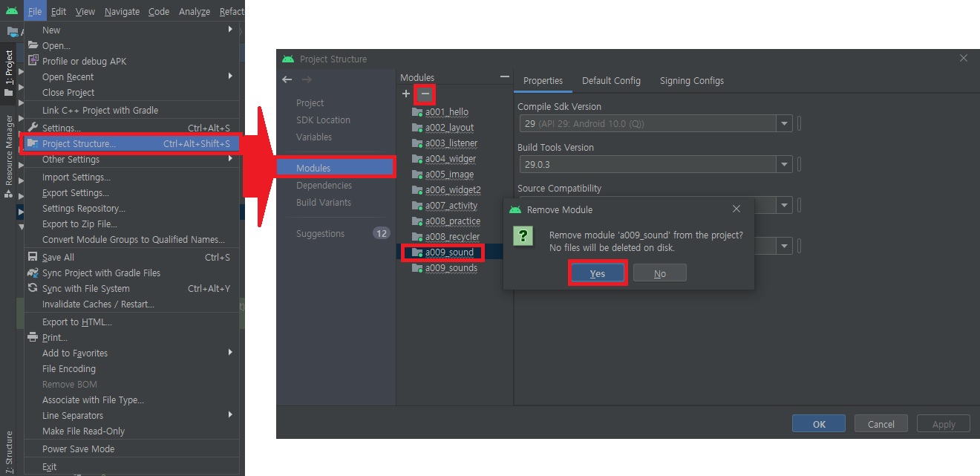Confirm removal with the Yes button

coord(598,273)
